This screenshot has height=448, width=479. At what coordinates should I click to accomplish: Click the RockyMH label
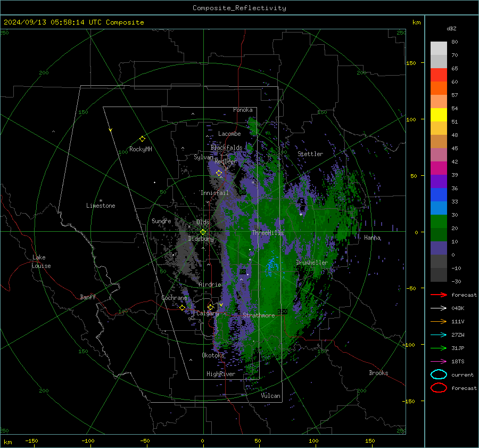coord(141,149)
